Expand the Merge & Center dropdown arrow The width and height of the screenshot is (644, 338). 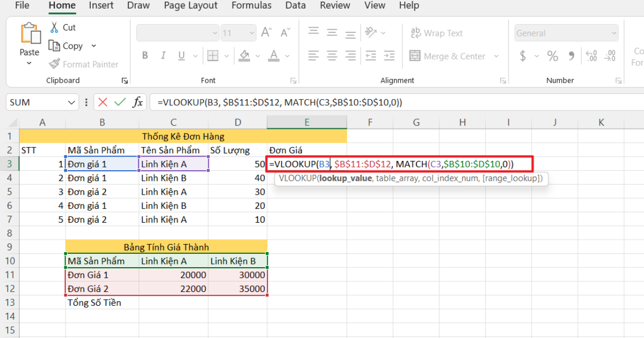click(x=496, y=56)
